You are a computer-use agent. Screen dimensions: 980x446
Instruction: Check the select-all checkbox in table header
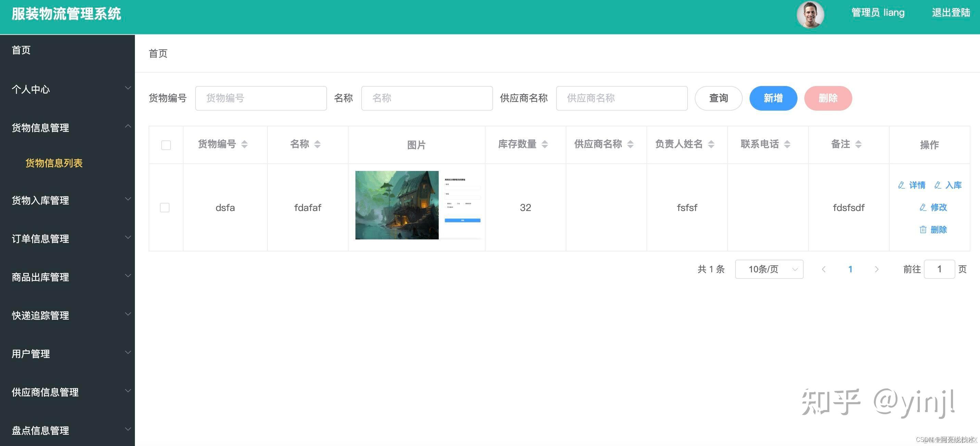click(165, 145)
